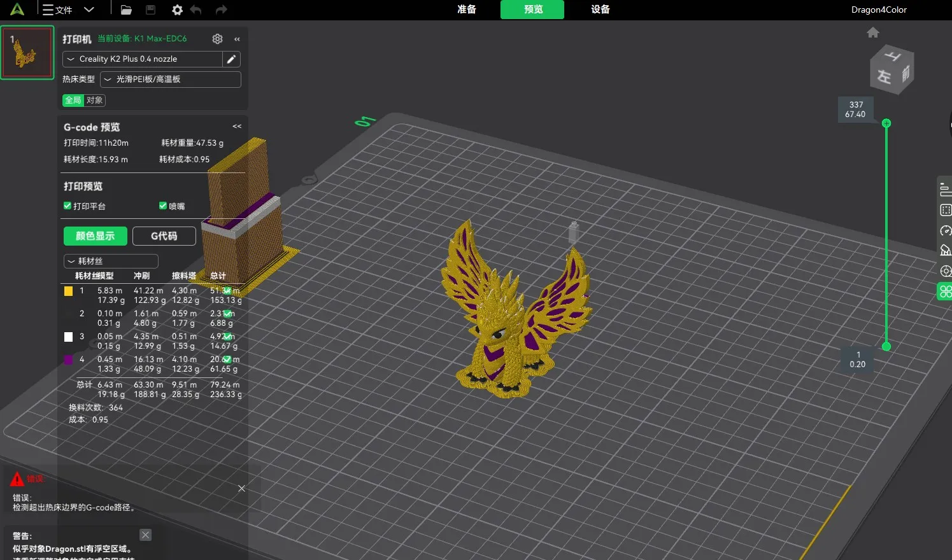This screenshot has width=952, height=560.
Task: Click the open folder icon
Action: (126, 10)
